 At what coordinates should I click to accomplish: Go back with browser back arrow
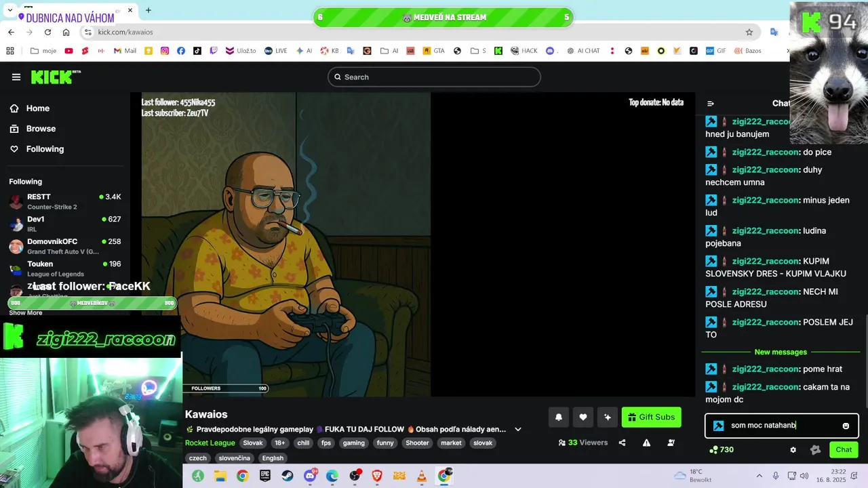point(11,32)
